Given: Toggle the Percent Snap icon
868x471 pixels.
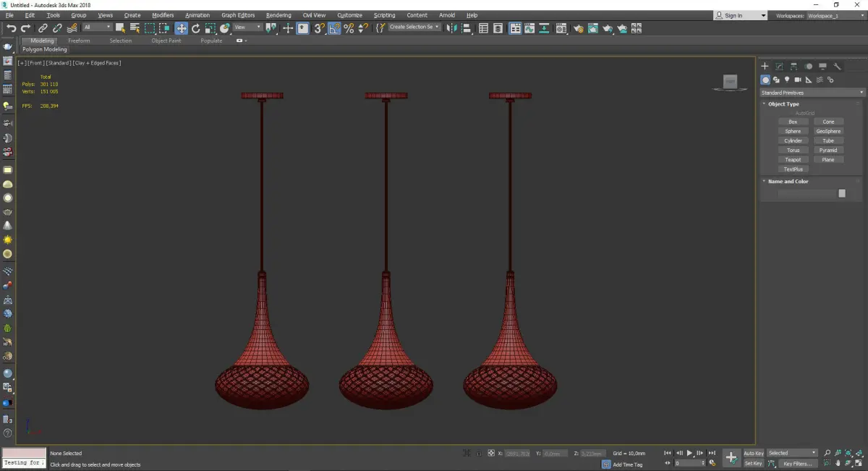Looking at the screenshot, I should click(x=349, y=28).
